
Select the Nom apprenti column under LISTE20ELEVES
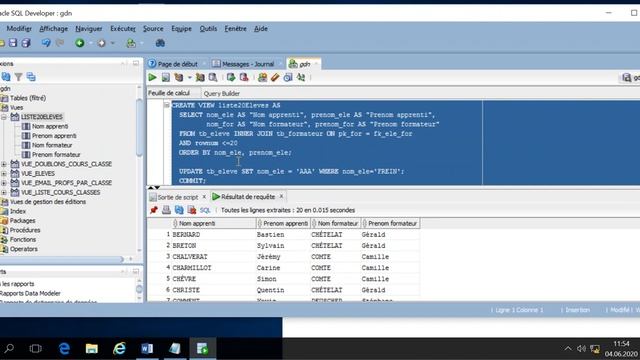[x=50, y=127]
